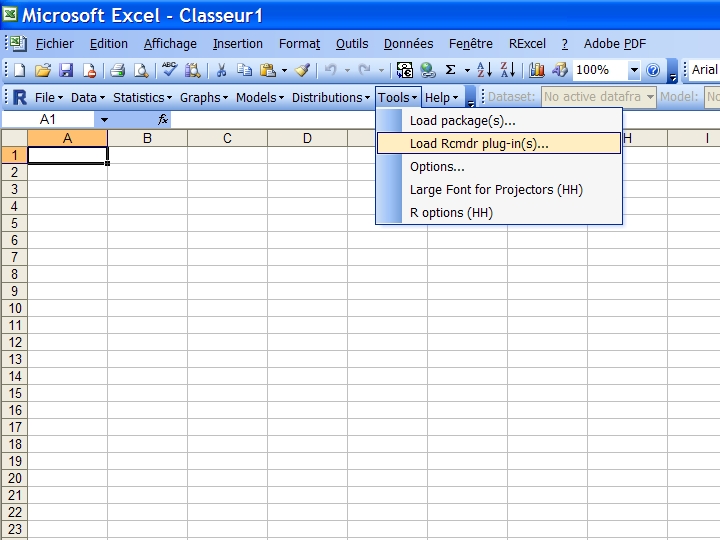This screenshot has width=720, height=540.
Task: Open the 100% zoom dropdown
Action: point(634,70)
